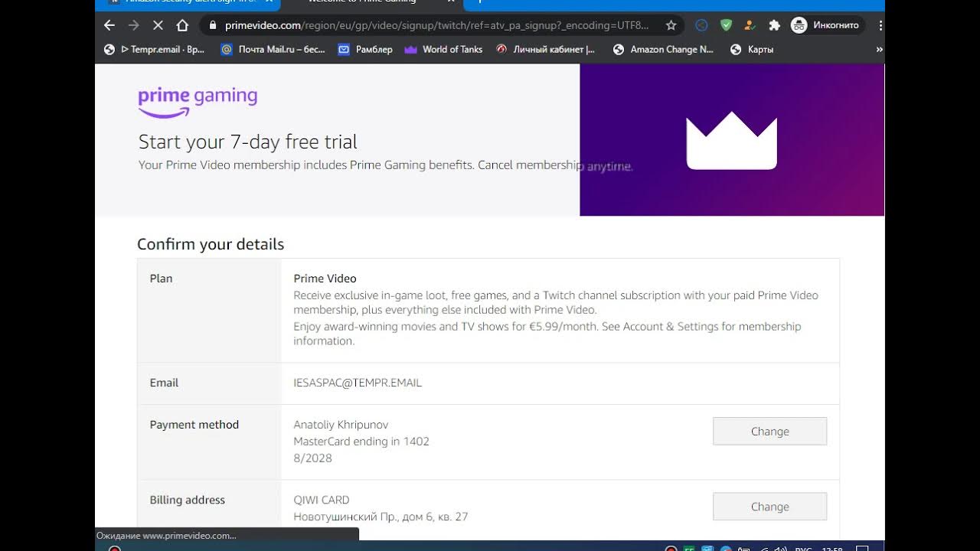
Task: Click the Start your 7-day free trial heading
Action: click(248, 142)
